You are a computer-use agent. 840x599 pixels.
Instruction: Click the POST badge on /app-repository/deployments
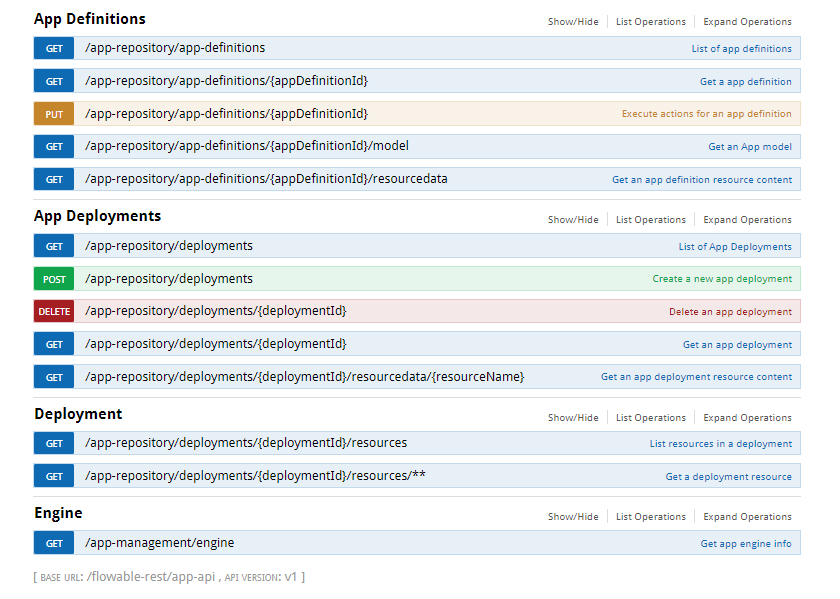[53, 278]
